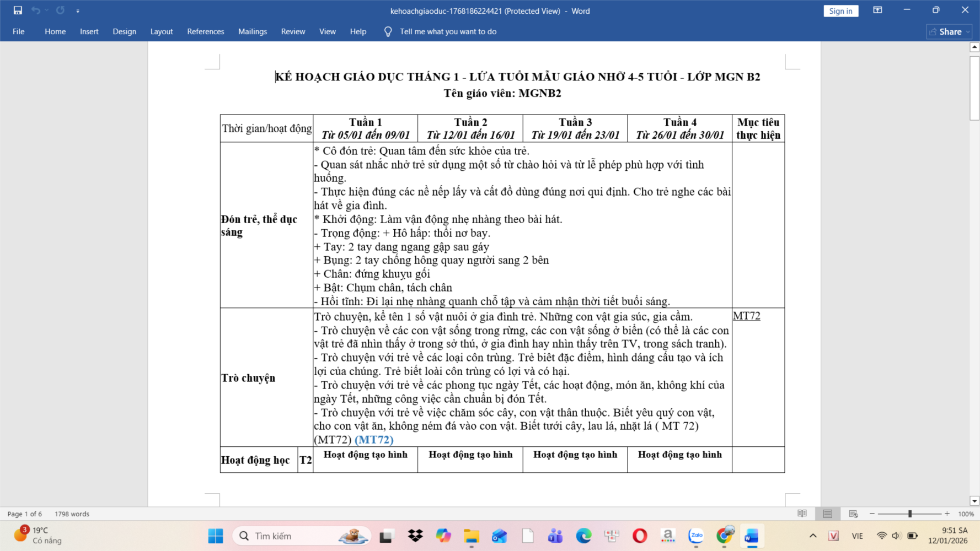Image resolution: width=980 pixels, height=551 pixels.
Task: Click the Tell Me lightbulb icon
Action: click(x=388, y=32)
